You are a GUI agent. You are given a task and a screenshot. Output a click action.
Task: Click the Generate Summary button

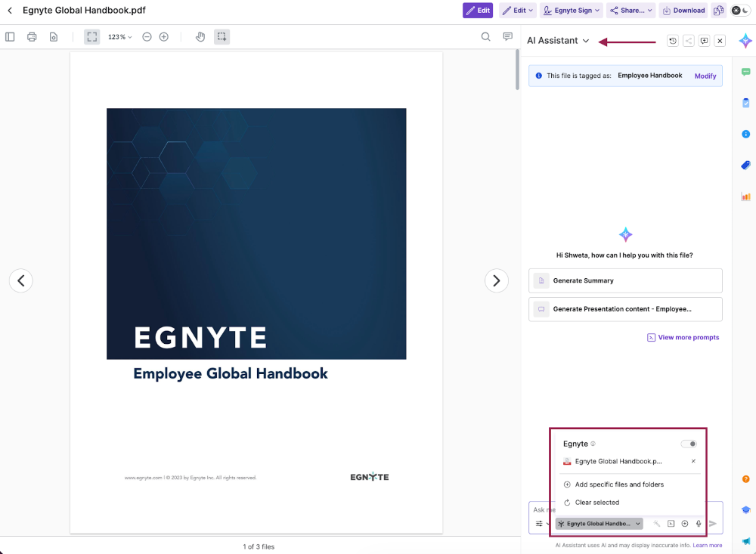tap(625, 280)
